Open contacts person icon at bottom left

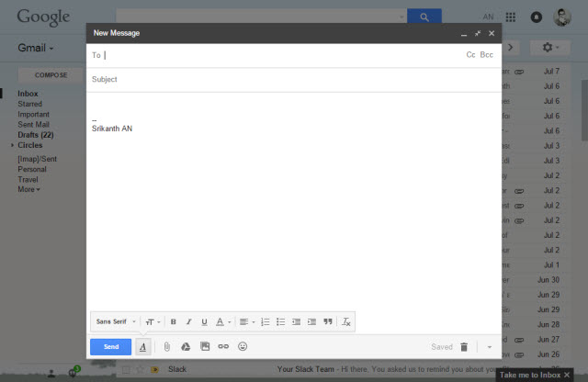pyautogui.click(x=51, y=373)
